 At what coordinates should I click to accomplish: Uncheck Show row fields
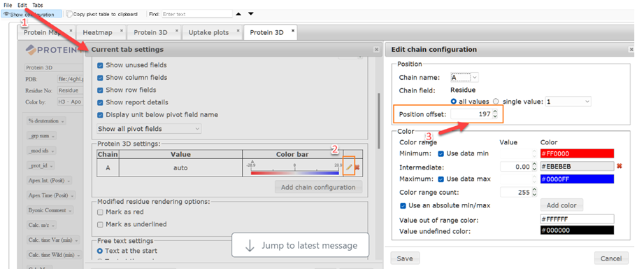click(x=100, y=90)
